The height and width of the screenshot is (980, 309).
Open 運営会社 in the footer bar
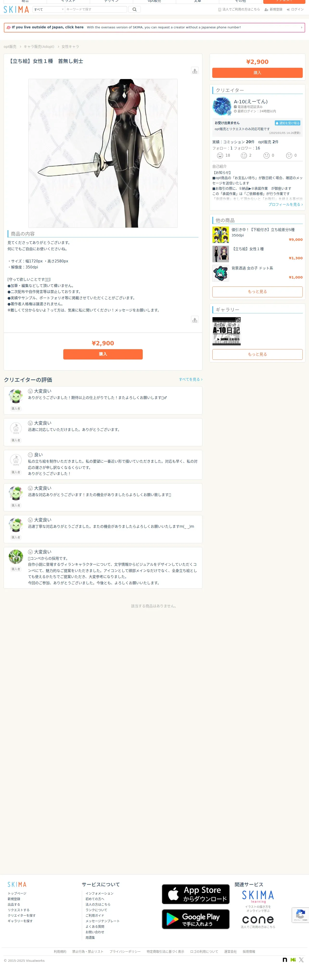[230, 951]
